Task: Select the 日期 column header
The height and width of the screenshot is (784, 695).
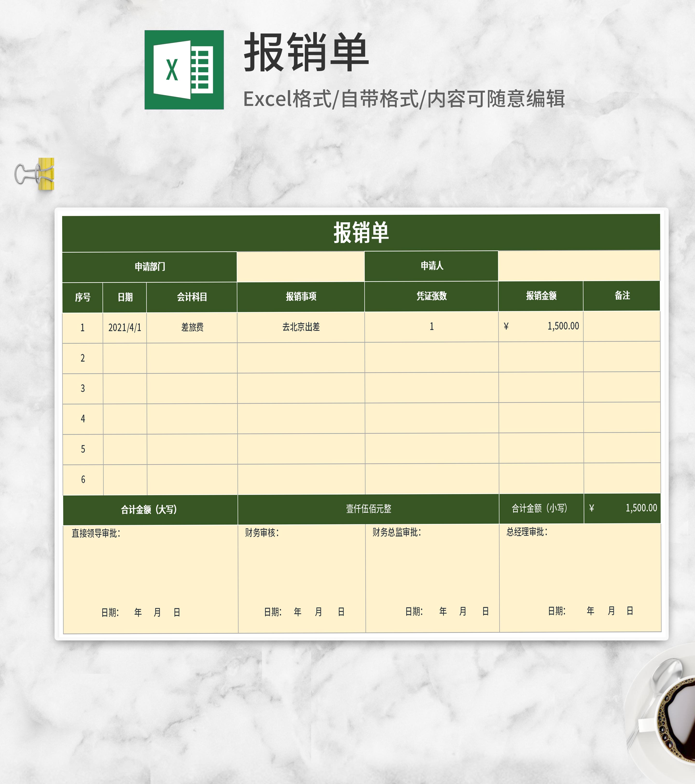Action: [124, 296]
